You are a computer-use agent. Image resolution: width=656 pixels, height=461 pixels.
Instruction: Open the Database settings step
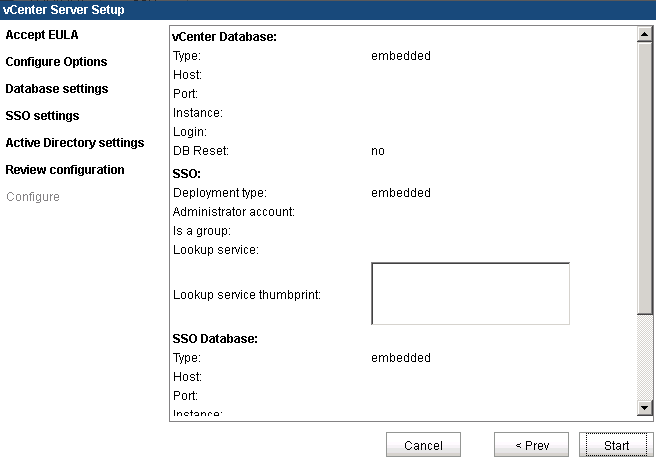point(57,89)
